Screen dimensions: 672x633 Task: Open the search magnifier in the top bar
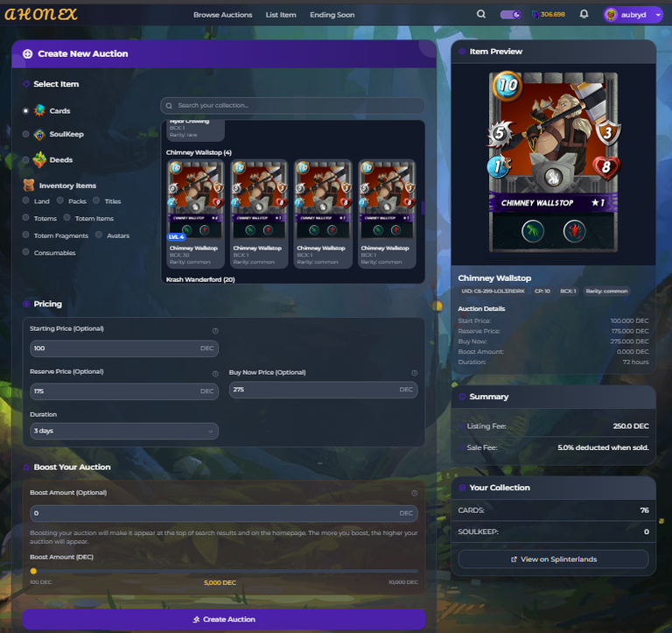coord(481,14)
